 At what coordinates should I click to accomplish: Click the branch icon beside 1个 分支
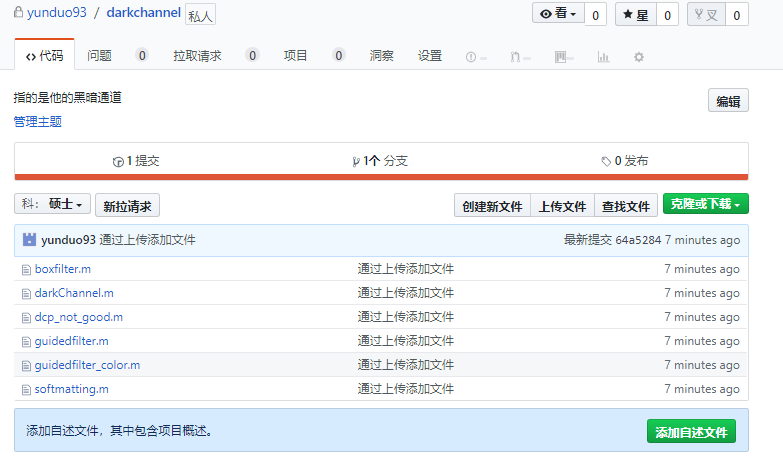(356, 162)
